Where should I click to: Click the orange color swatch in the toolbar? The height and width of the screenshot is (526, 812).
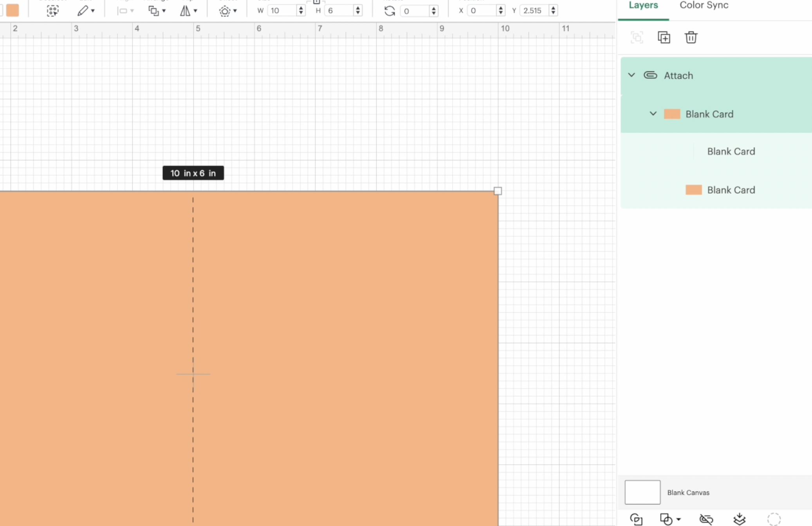click(12, 10)
